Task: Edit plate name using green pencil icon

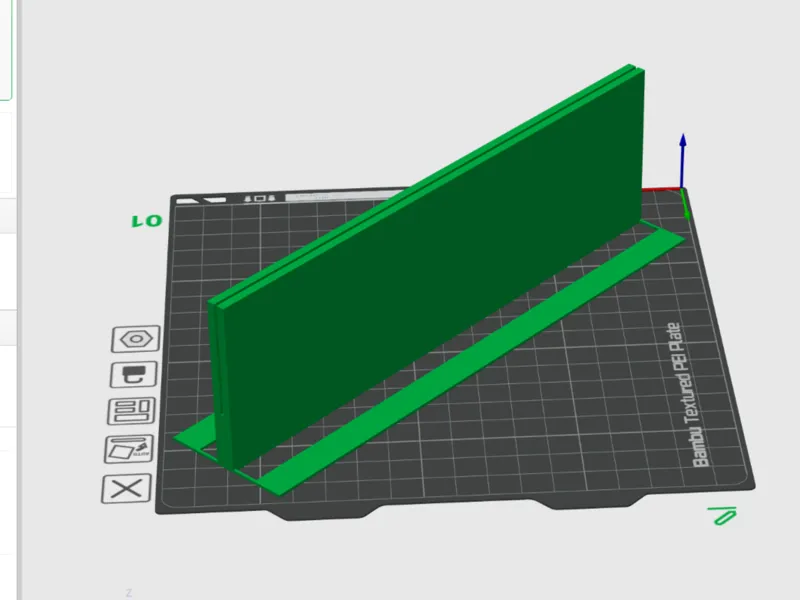Action: pos(722,516)
